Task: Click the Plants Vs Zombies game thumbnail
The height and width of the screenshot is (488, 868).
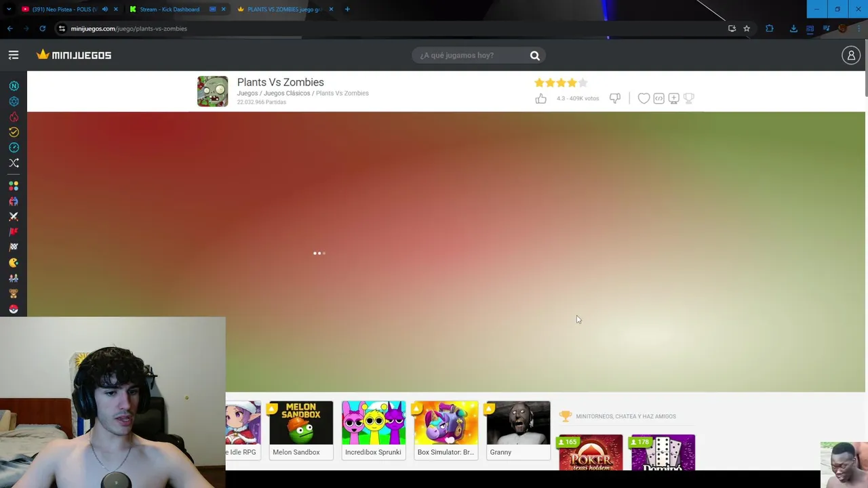Action: (x=212, y=91)
